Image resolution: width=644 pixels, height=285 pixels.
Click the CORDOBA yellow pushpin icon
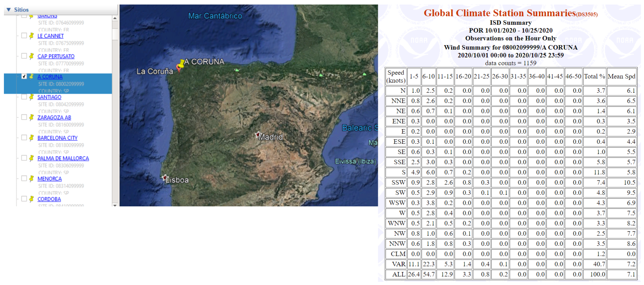[x=31, y=199]
